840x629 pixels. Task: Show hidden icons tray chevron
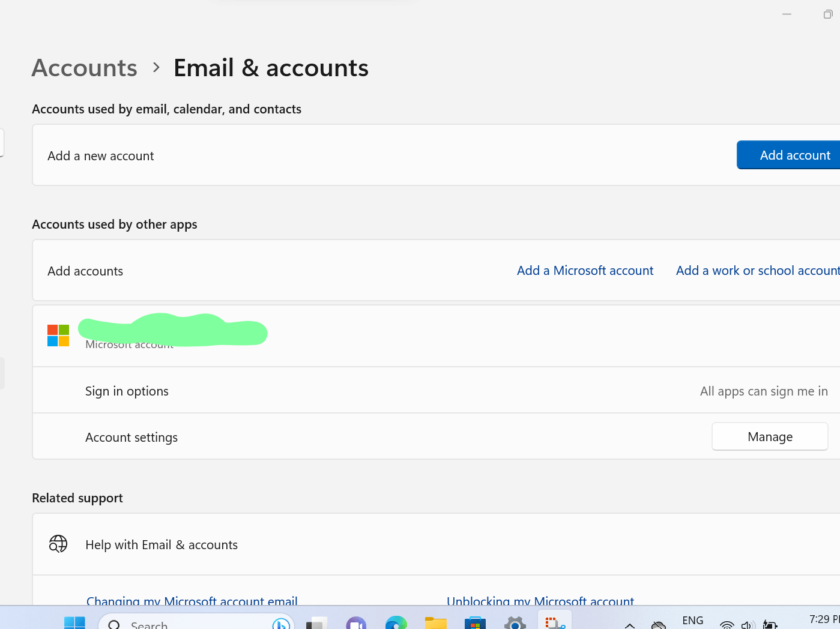[630, 625]
